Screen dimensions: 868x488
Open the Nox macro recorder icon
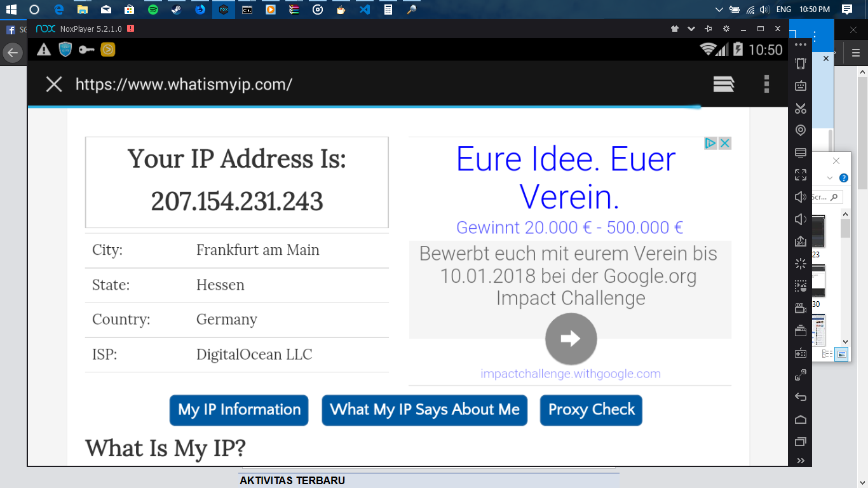tap(801, 286)
